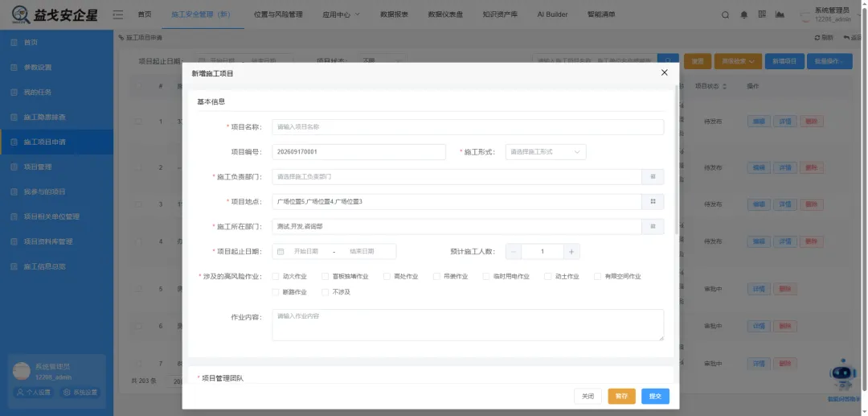
Task: Click the sidebar collapse hamburger icon
Action: click(x=118, y=14)
